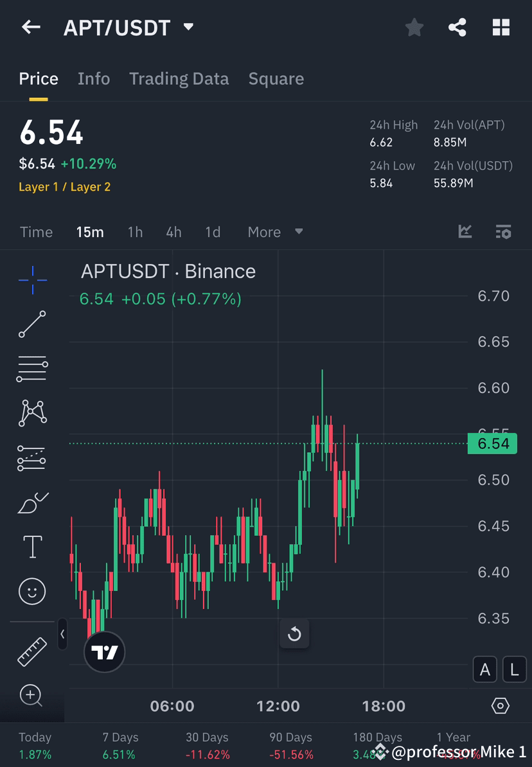Favorite APT/USDT using the star
Screen dimensions: 532x767
(x=414, y=27)
